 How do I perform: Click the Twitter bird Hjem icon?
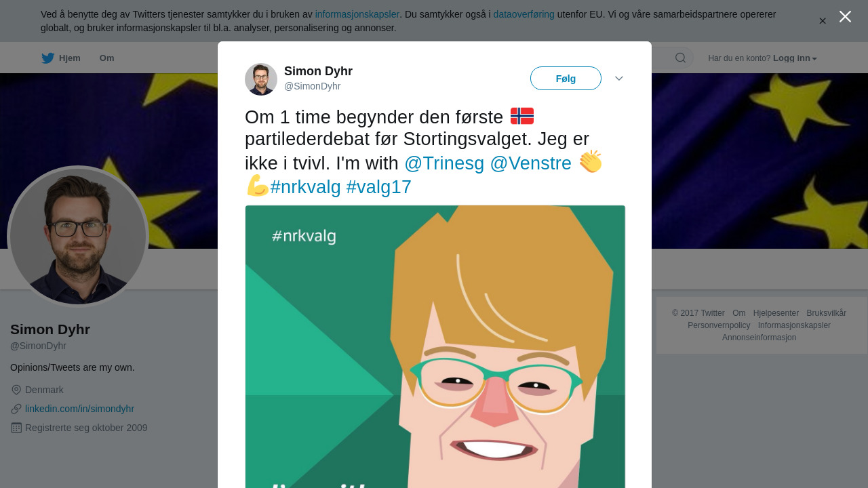(x=47, y=58)
